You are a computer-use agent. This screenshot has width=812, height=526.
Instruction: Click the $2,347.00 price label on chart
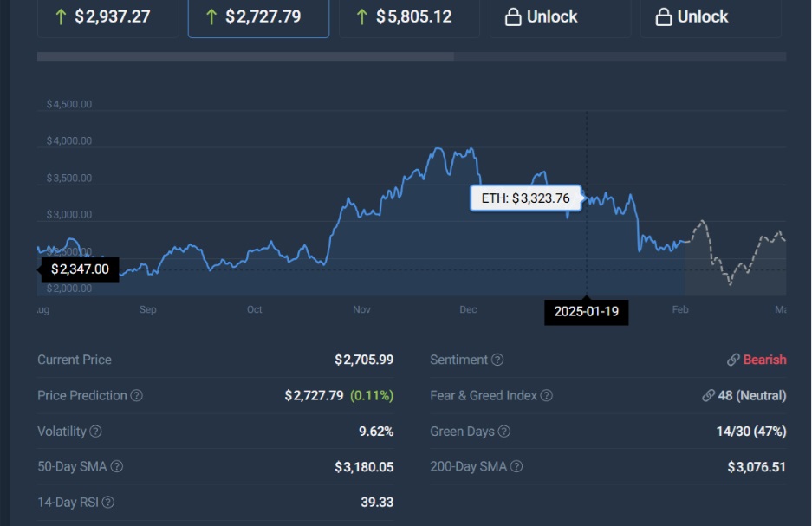pos(80,269)
